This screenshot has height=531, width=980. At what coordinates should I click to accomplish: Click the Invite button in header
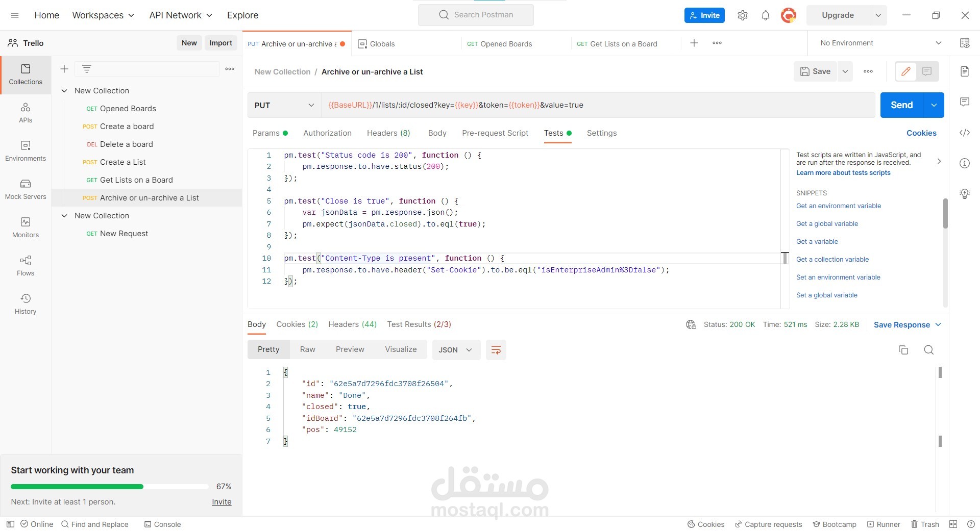[x=704, y=15]
